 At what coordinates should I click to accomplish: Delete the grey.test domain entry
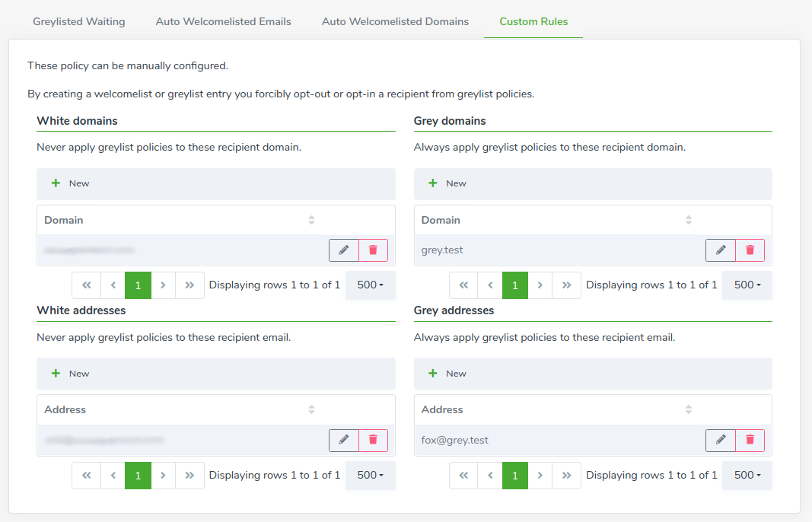[750, 250]
